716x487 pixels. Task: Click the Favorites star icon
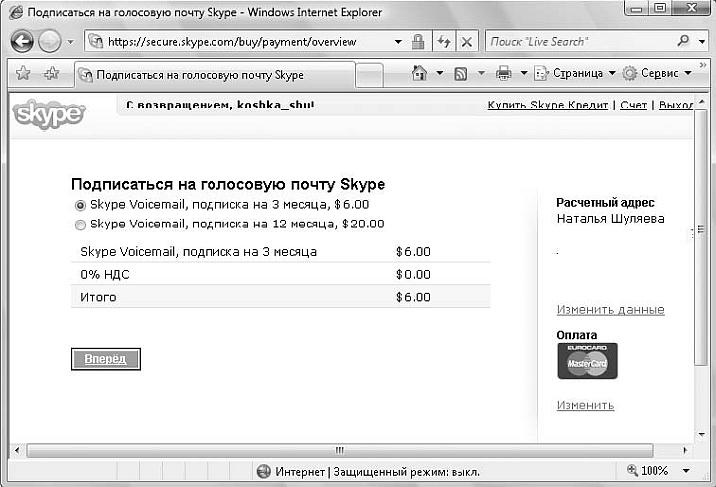(x=22, y=74)
